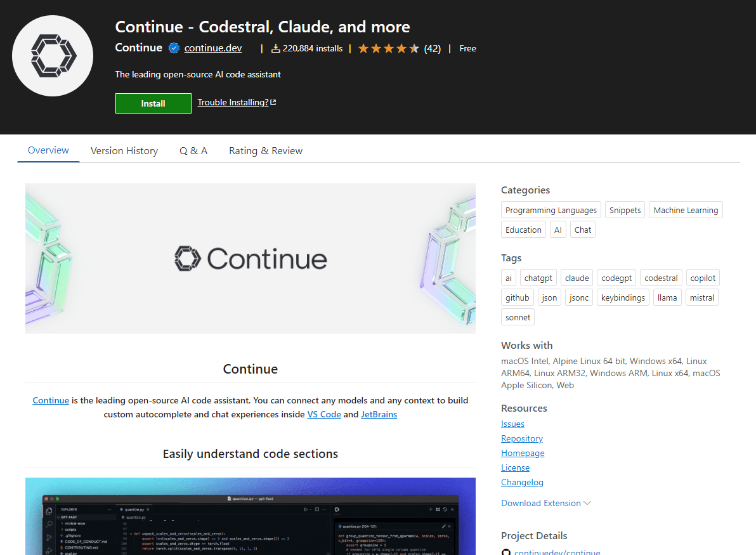The image size is (756, 555).
Task: Click the lowercase ai tag
Action: (x=509, y=278)
